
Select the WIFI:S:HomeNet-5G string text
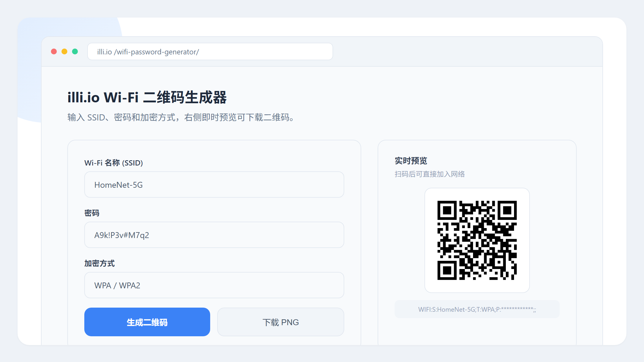pos(477,309)
